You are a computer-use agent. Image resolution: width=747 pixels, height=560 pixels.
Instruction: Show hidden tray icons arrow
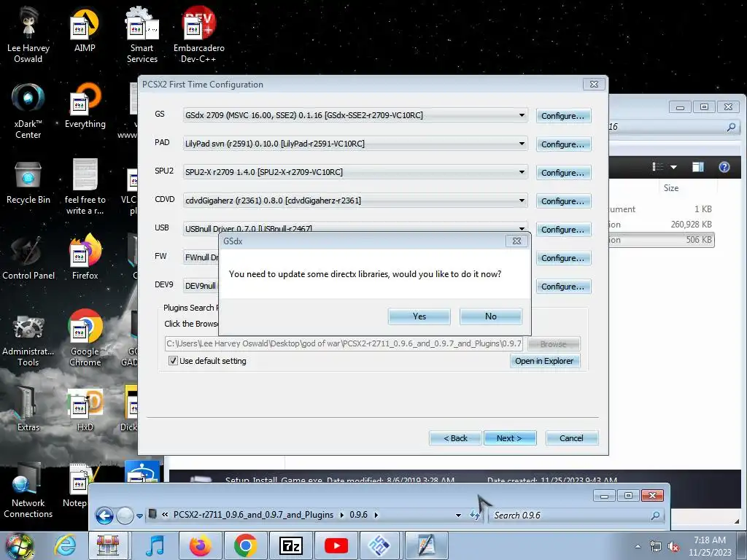(x=638, y=547)
